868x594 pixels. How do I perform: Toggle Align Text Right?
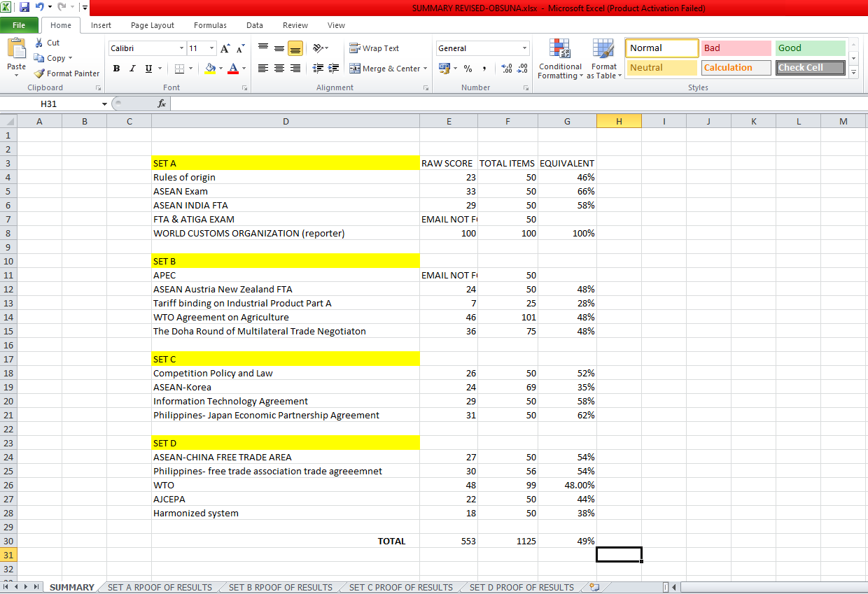click(295, 69)
